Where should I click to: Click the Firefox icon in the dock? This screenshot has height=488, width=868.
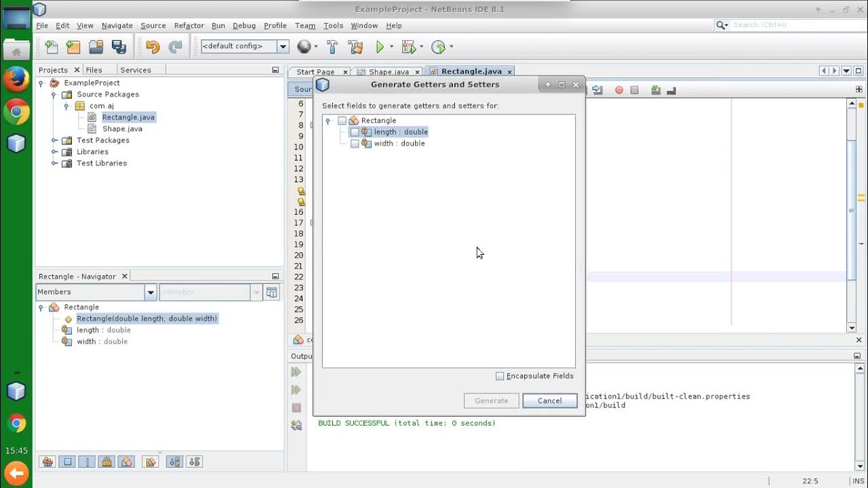coord(16,79)
